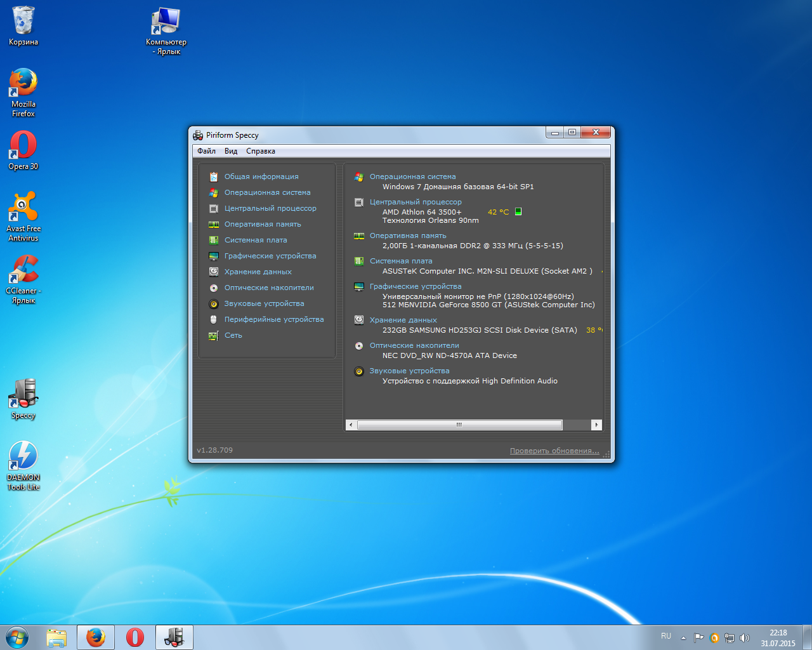812x650 pixels.
Task: Click the Avast tray icon
Action: pos(714,638)
